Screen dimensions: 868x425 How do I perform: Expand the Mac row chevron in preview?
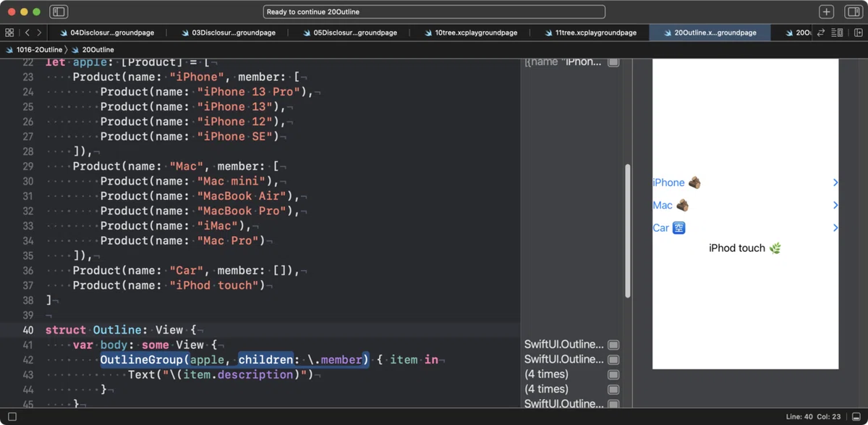point(835,206)
